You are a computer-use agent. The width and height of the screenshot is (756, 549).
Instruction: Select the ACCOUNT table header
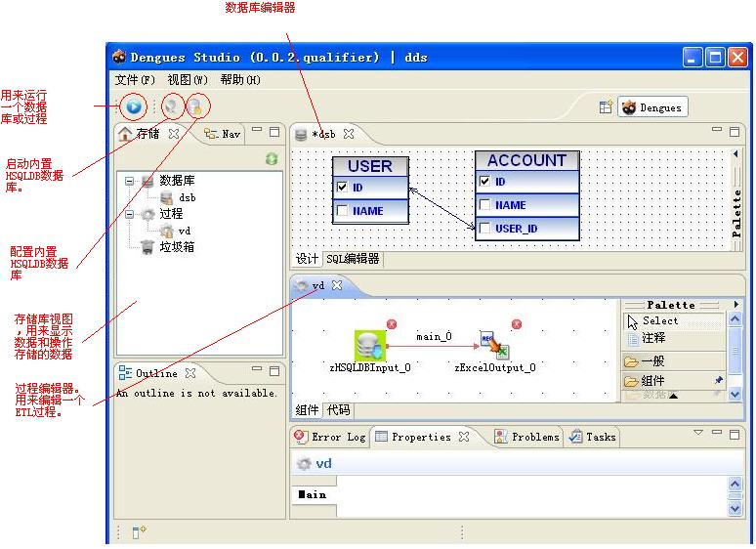pos(527,160)
